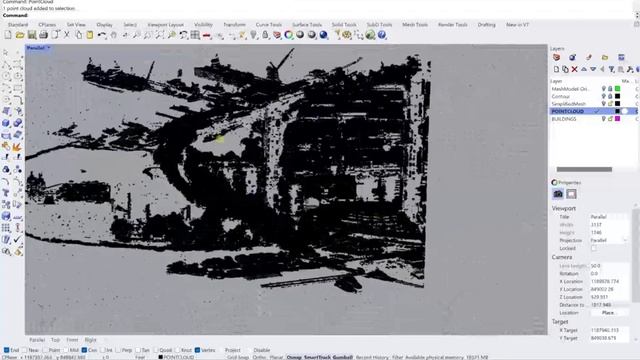Toggle the Point osnap checkbox
The image size is (640, 360).
pos(45,350)
